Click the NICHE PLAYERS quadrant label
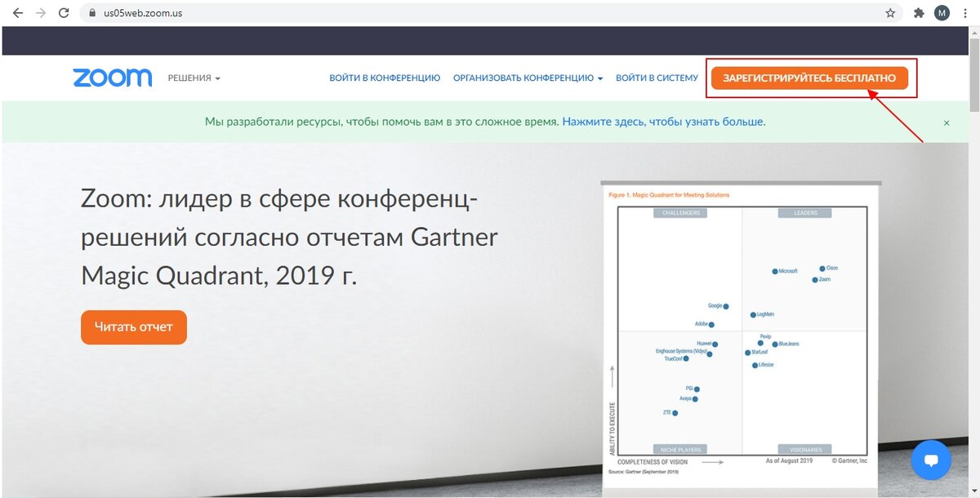980x498 pixels. pyautogui.click(x=680, y=449)
